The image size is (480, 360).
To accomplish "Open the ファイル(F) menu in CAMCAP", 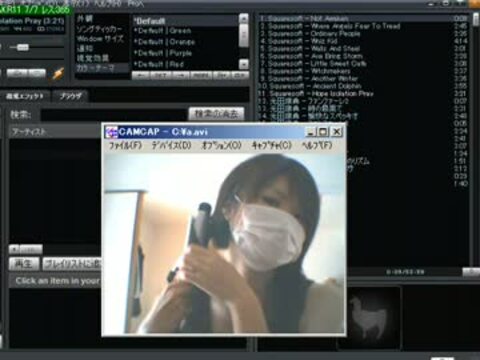I will coord(125,145).
